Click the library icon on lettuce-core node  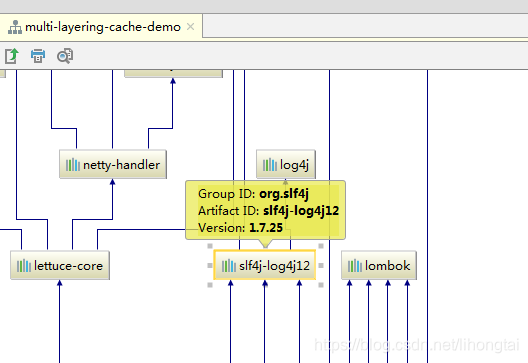[24, 266]
